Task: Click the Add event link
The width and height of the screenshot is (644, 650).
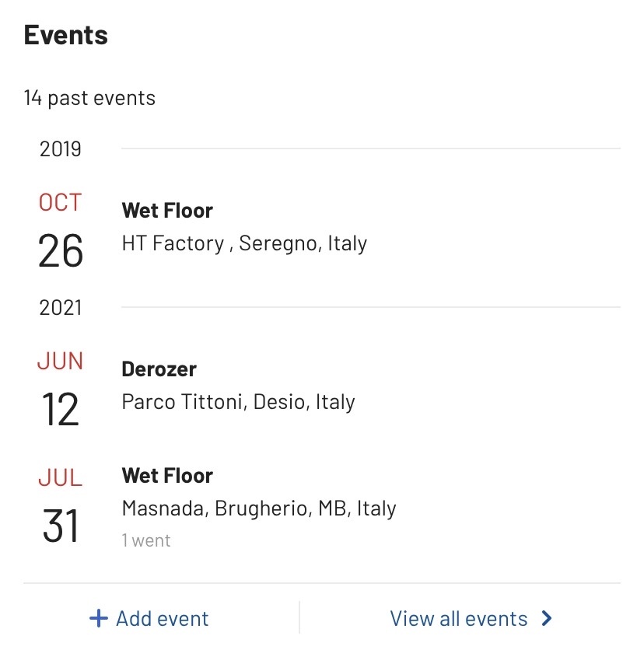Action: (162, 619)
